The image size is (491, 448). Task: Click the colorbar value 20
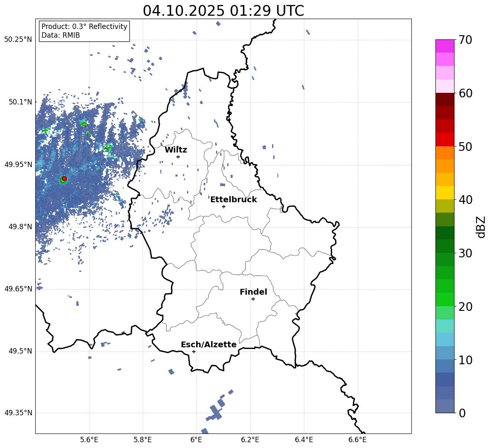tap(465, 307)
